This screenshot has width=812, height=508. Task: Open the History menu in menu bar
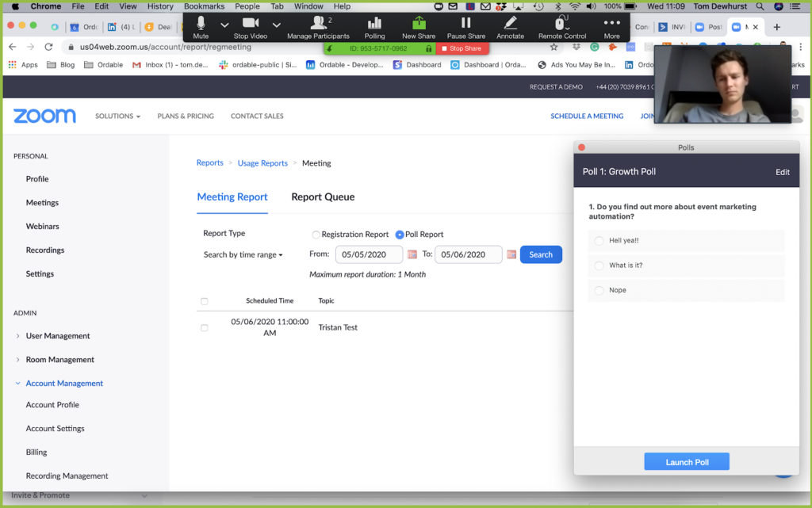pos(160,6)
